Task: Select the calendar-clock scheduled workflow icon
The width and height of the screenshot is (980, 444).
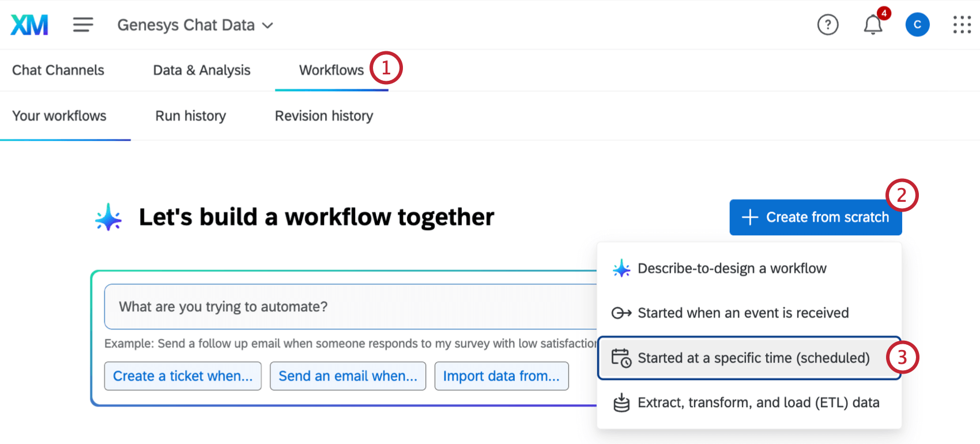Action: [623, 358]
